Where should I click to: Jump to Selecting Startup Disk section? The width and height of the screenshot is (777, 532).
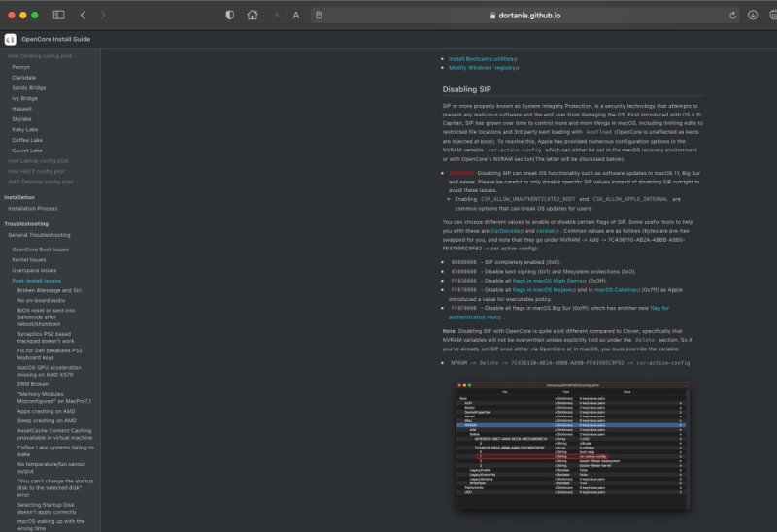point(47,509)
